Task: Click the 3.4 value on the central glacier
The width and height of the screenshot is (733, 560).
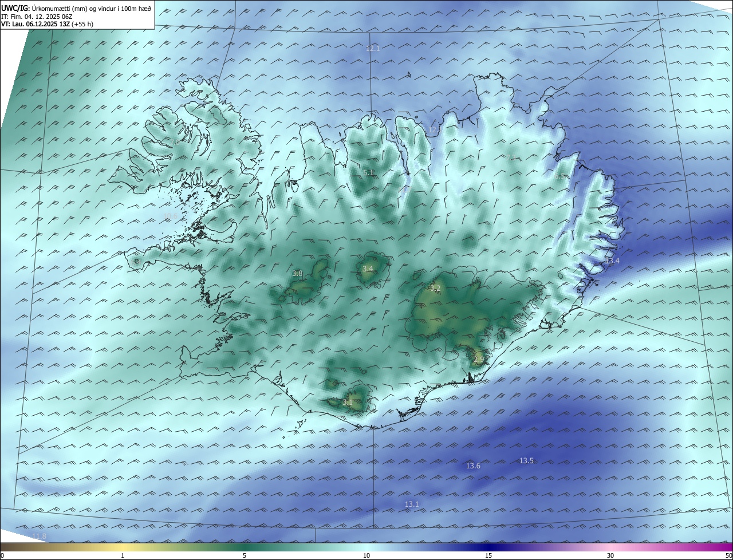Action: tap(368, 269)
